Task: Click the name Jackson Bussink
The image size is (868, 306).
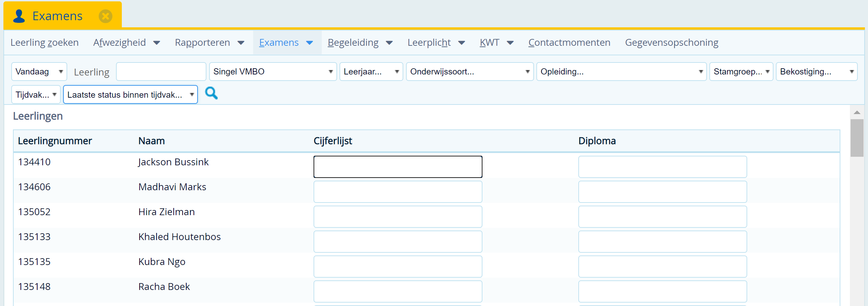Action: click(x=173, y=162)
